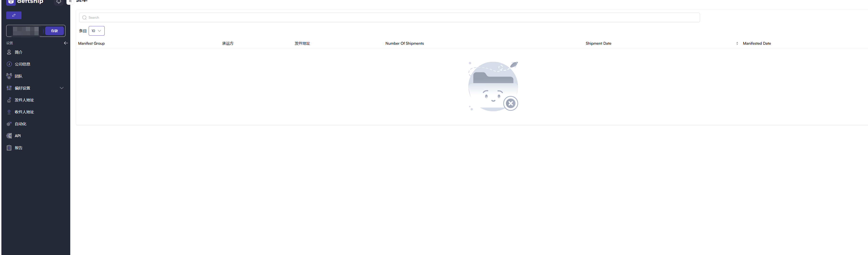Click the clipboard icon beside 报告
The width and height of the screenshot is (868, 255).
[x=9, y=148]
